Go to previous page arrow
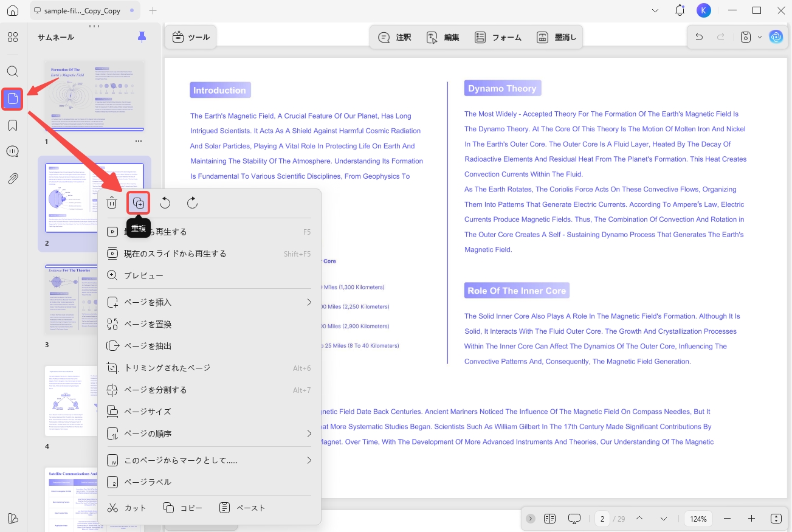 click(x=639, y=519)
